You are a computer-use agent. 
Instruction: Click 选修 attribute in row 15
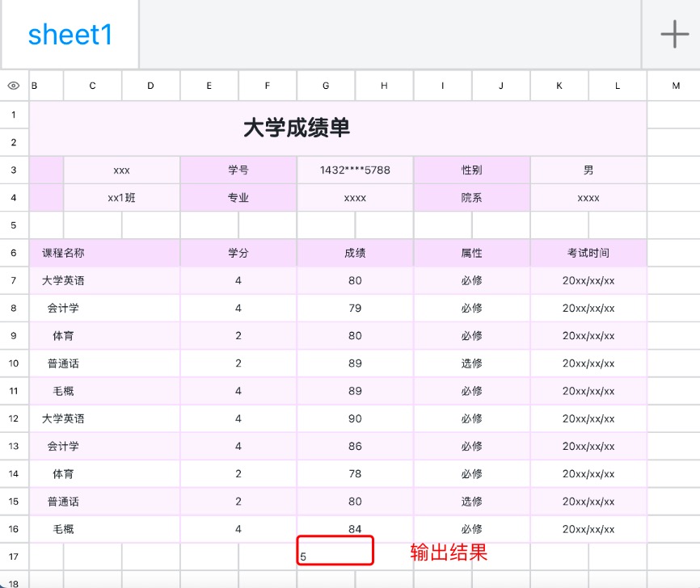coord(472,502)
